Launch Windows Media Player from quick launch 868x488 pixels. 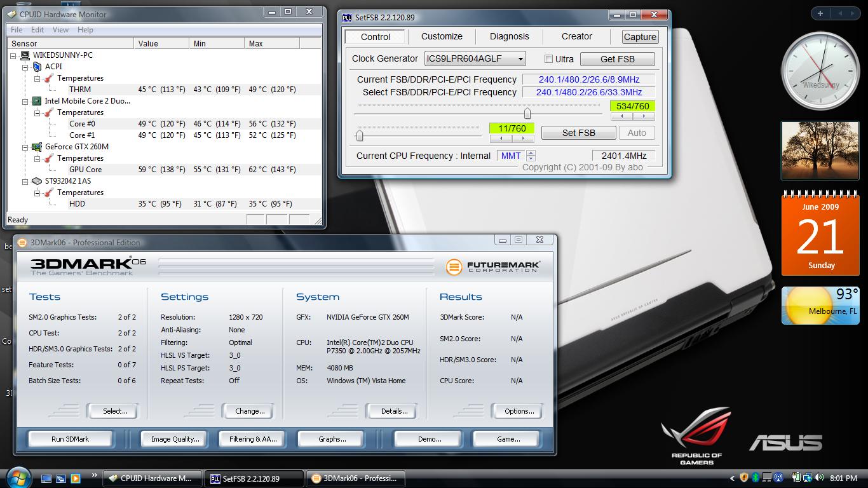76,478
